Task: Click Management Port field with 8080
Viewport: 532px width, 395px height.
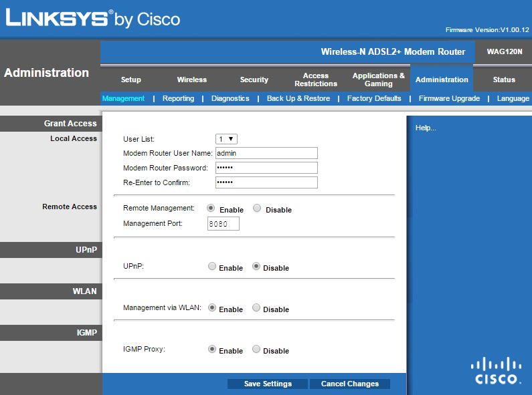Action: [x=224, y=224]
